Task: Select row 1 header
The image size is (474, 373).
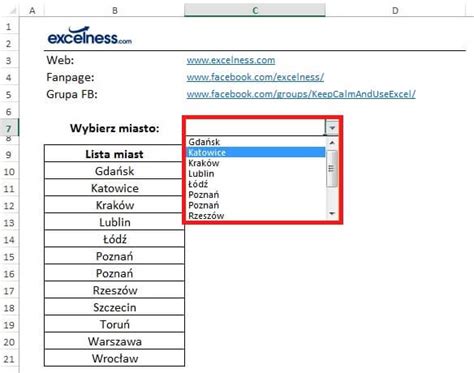Action: [9, 27]
